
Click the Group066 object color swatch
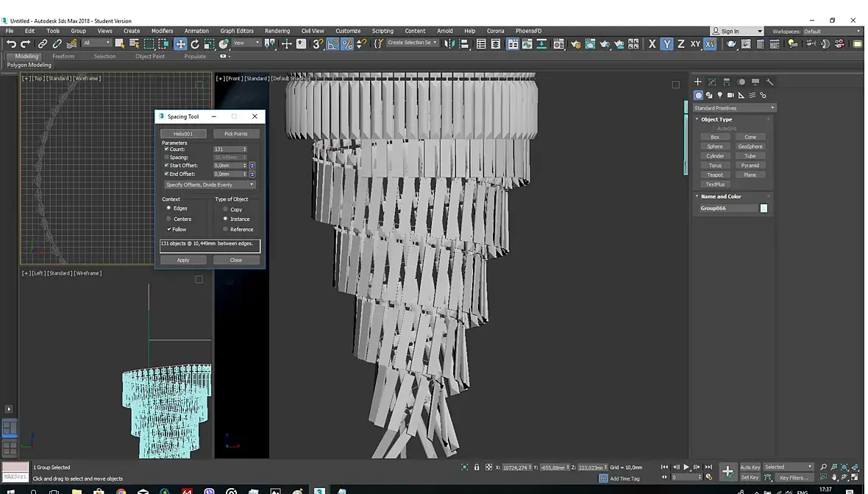[764, 208]
